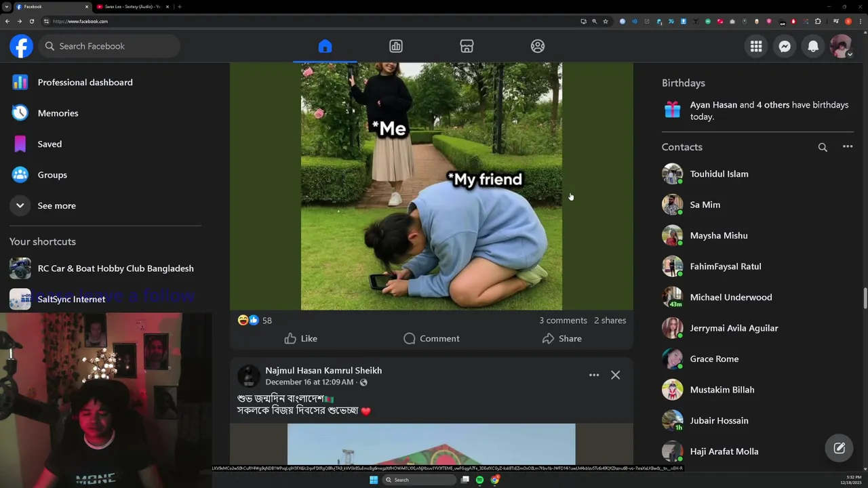Open the 2 shares link
Screen dimensions: 868x488
(x=610, y=321)
